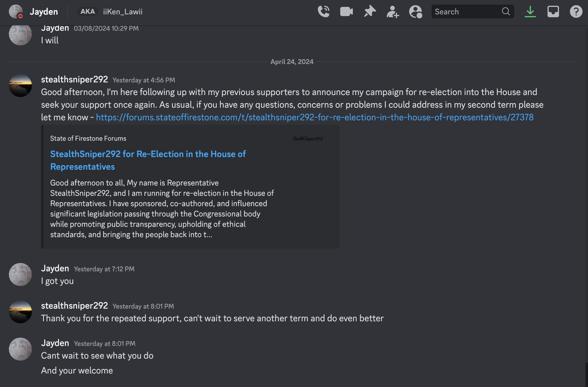The image size is (588, 387).
Task: Open the forums.stateoffirestone.com URL link
Action: point(315,117)
